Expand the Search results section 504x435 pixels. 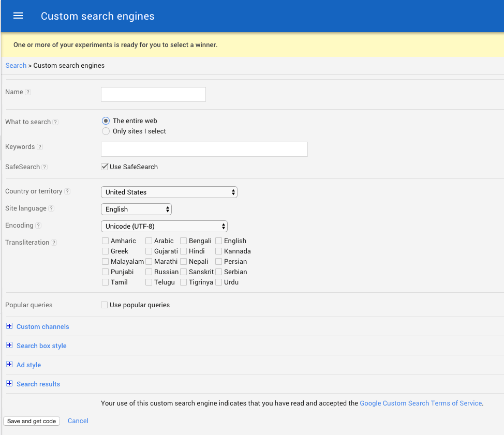point(38,384)
